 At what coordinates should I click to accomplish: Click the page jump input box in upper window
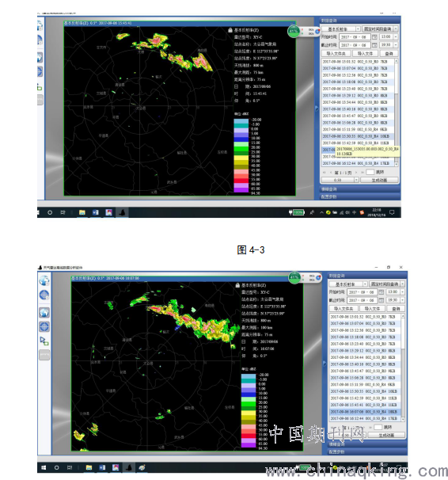(x=370, y=173)
